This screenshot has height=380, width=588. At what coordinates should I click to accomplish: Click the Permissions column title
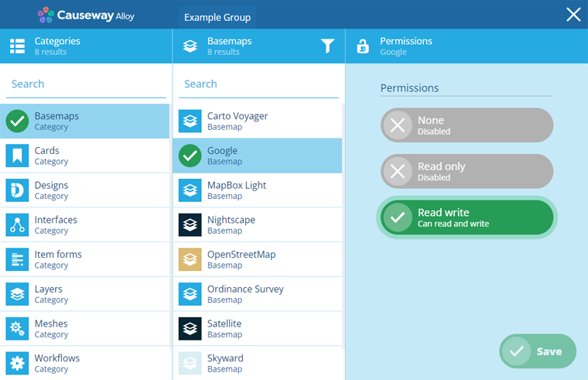(406, 41)
